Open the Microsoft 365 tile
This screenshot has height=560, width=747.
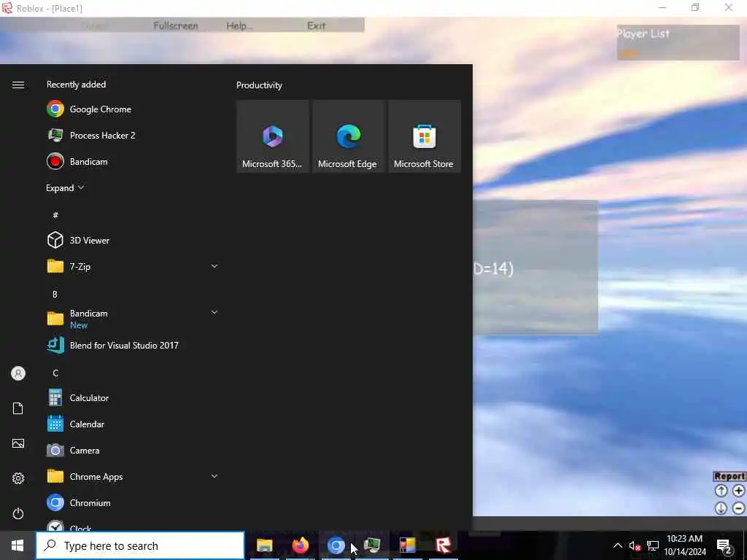click(273, 136)
